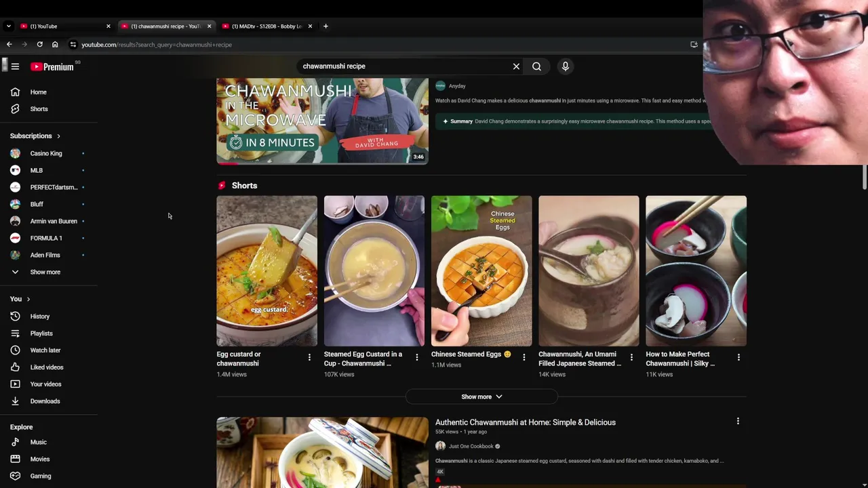Expand the Subscriptions section

(35, 136)
